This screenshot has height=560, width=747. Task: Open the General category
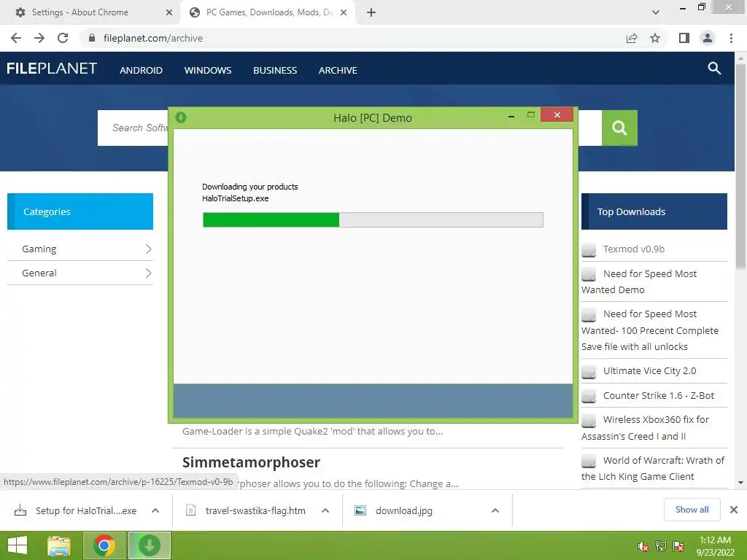[x=39, y=273]
